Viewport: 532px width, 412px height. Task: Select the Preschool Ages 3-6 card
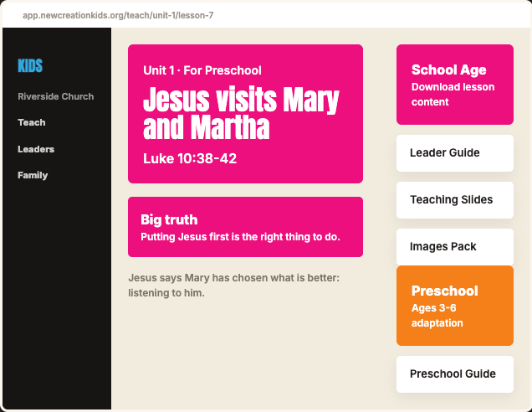click(455, 306)
